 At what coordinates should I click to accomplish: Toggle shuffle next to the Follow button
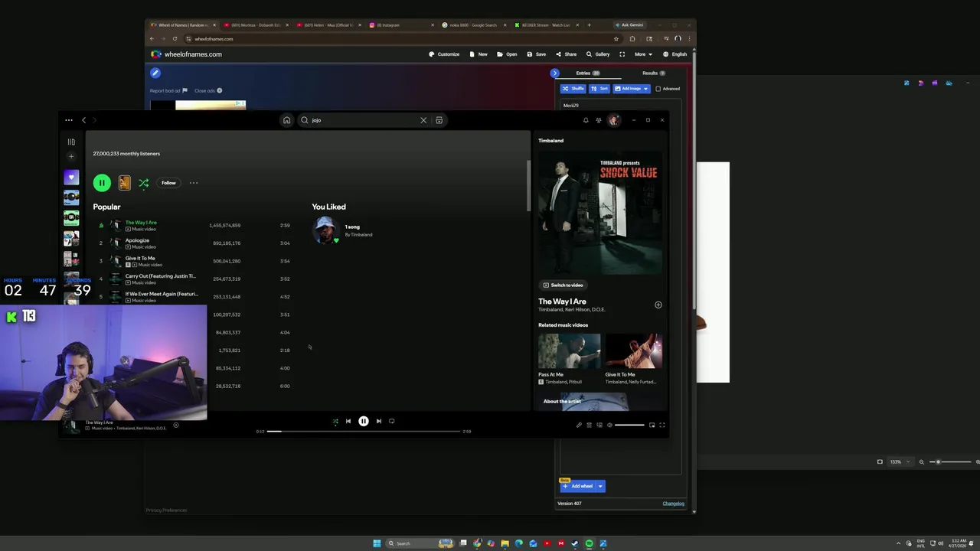pos(143,183)
